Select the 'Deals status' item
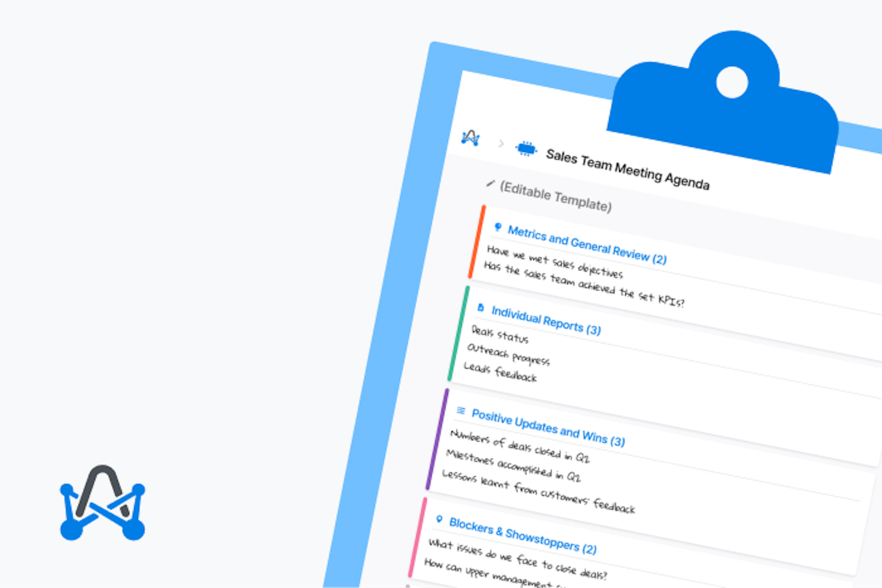Screen dimensions: 882x588 tap(500, 334)
